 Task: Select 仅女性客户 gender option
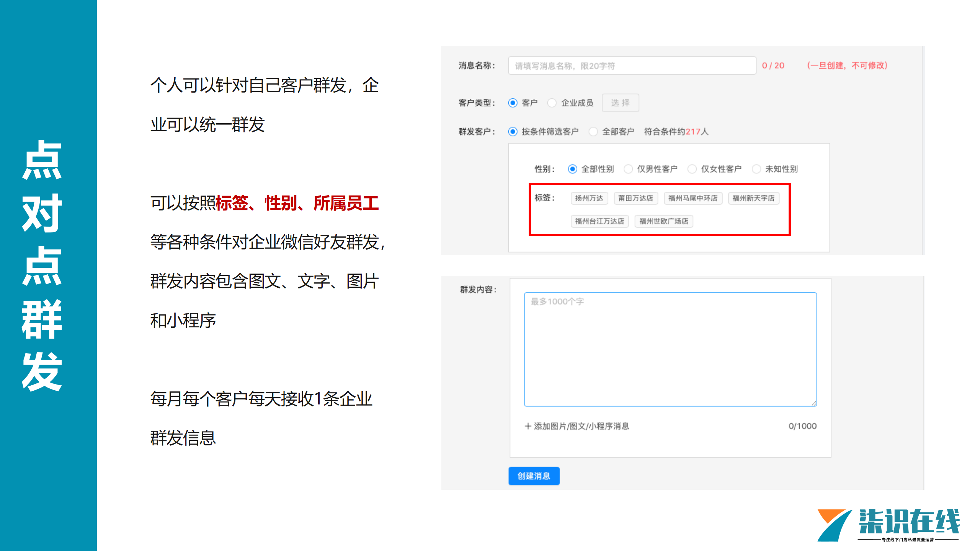(692, 169)
